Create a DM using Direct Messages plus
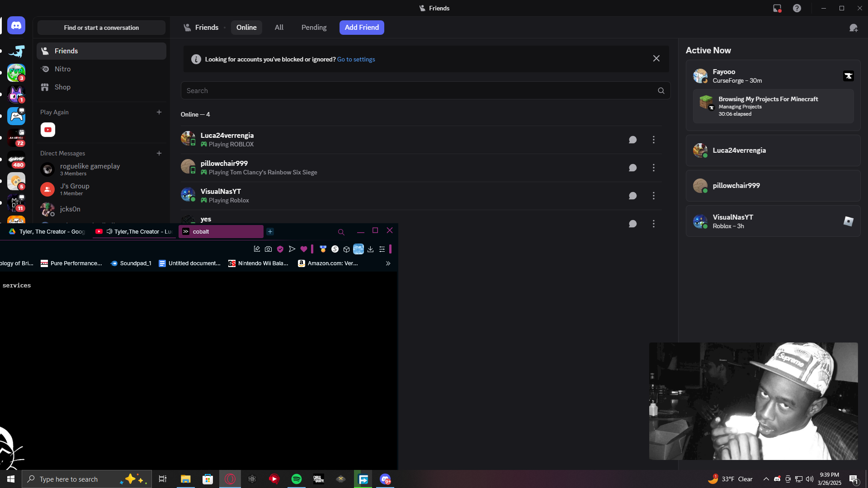The width and height of the screenshot is (868, 488). pos(159,153)
